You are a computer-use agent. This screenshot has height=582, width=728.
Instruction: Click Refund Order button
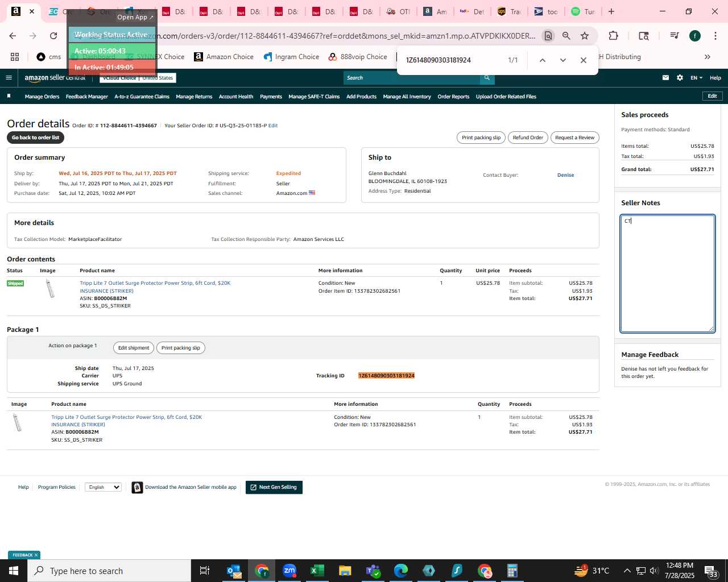point(528,138)
